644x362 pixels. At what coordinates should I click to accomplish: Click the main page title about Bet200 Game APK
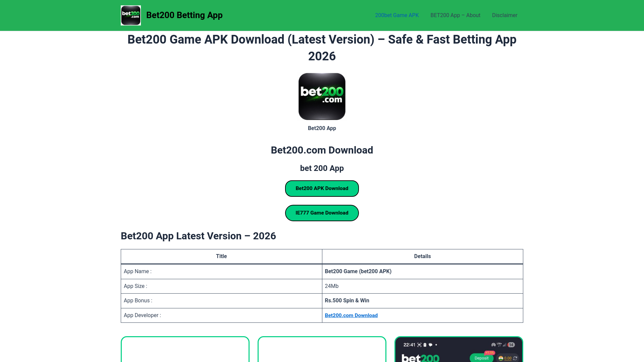click(x=322, y=48)
